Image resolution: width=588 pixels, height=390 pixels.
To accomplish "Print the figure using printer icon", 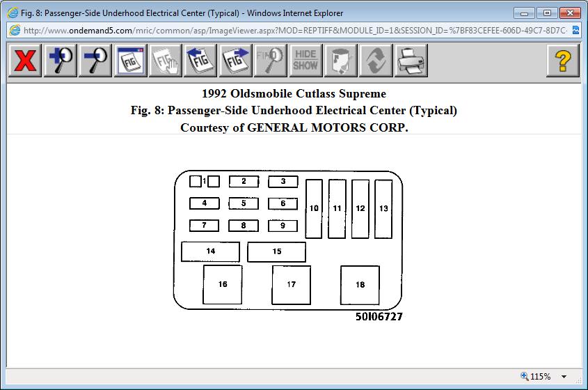I will point(411,61).
